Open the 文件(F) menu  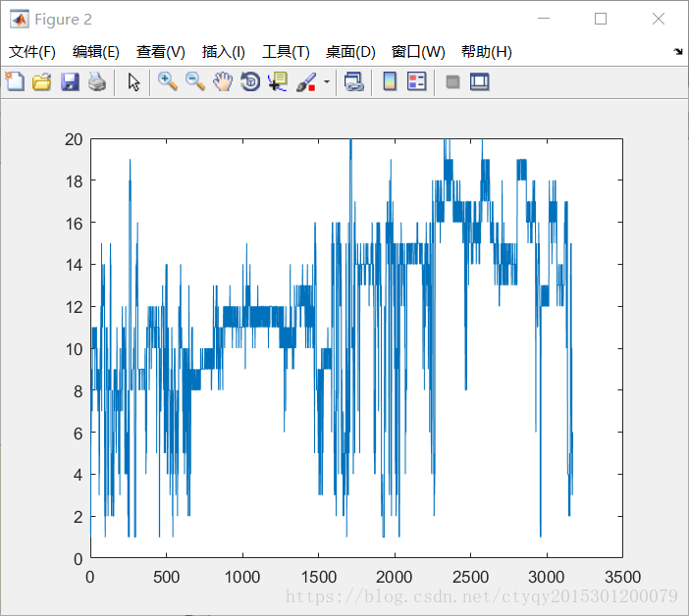point(32,52)
